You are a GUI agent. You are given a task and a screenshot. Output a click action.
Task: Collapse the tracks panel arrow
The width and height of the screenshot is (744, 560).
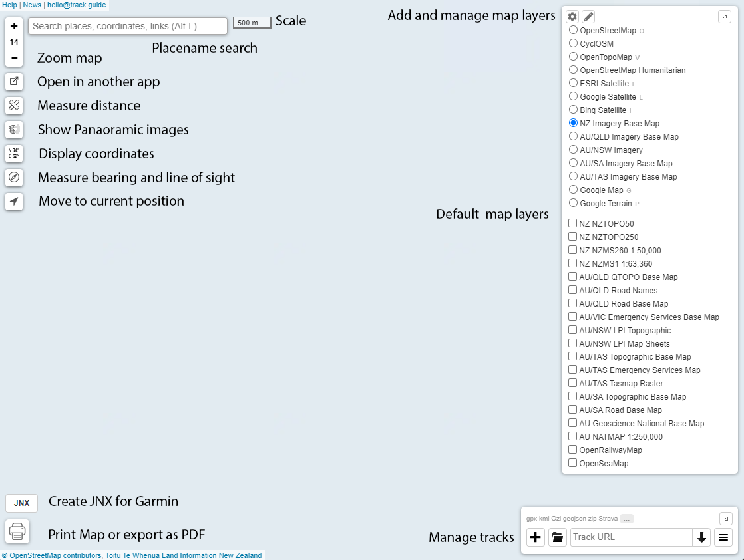click(725, 518)
